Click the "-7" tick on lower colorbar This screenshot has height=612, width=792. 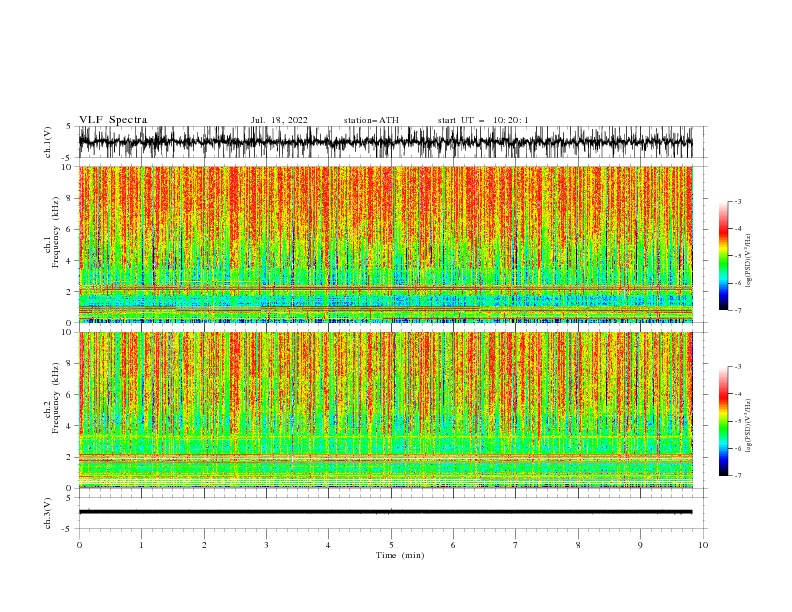point(738,476)
